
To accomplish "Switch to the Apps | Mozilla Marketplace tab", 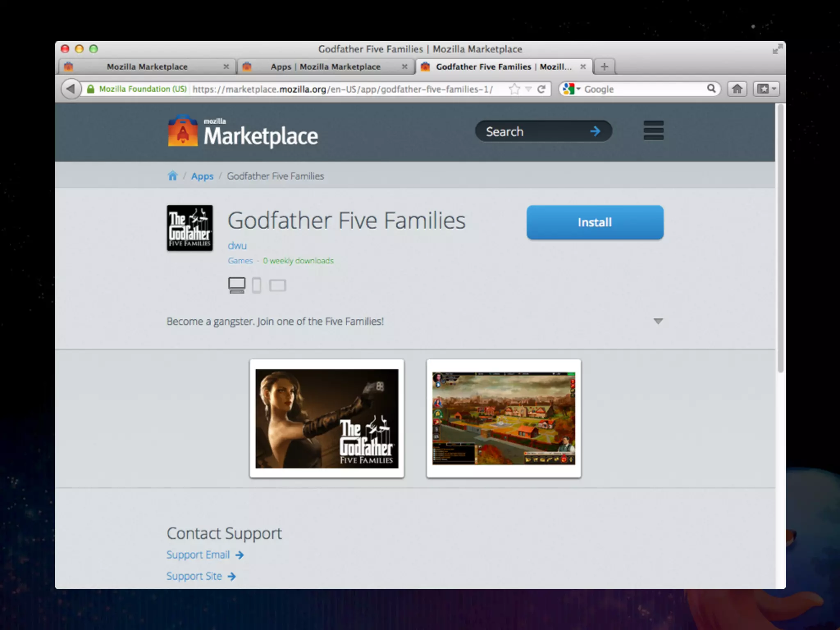I will (x=325, y=67).
